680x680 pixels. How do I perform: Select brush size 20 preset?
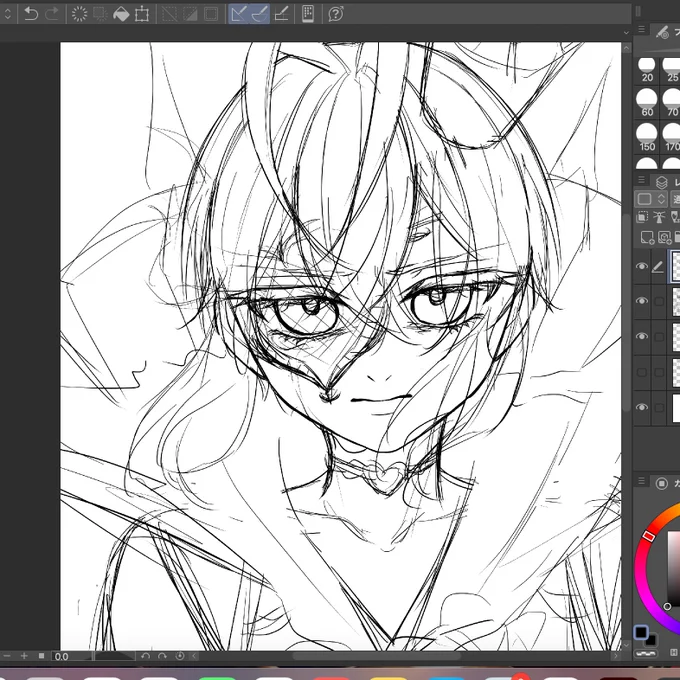pos(647,69)
